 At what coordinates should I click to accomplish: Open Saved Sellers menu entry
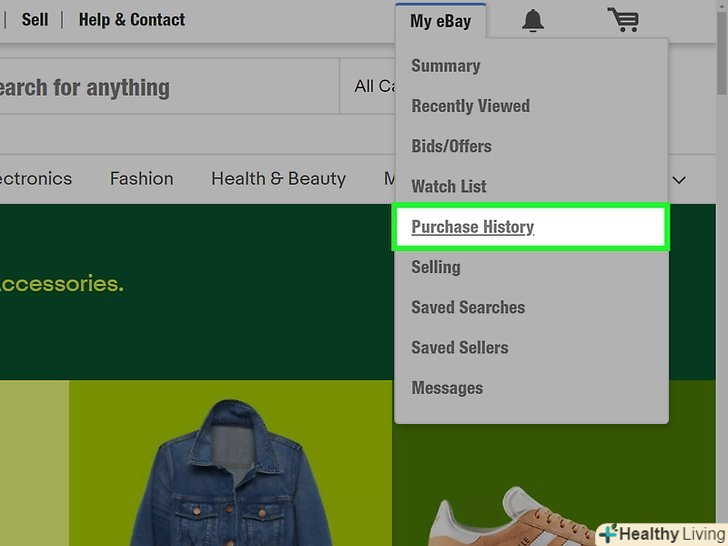[460, 348]
